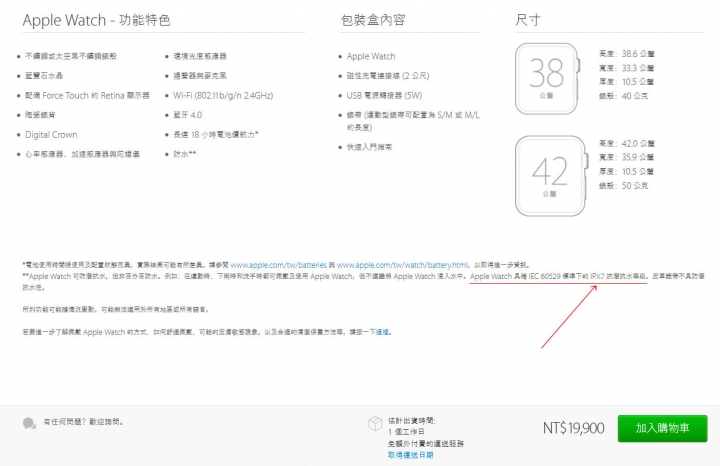The height and width of the screenshot is (466, 720).
Task: Click the Wi-Fi (802.11b/g/n 2.4GHz) item
Action: 223,95
